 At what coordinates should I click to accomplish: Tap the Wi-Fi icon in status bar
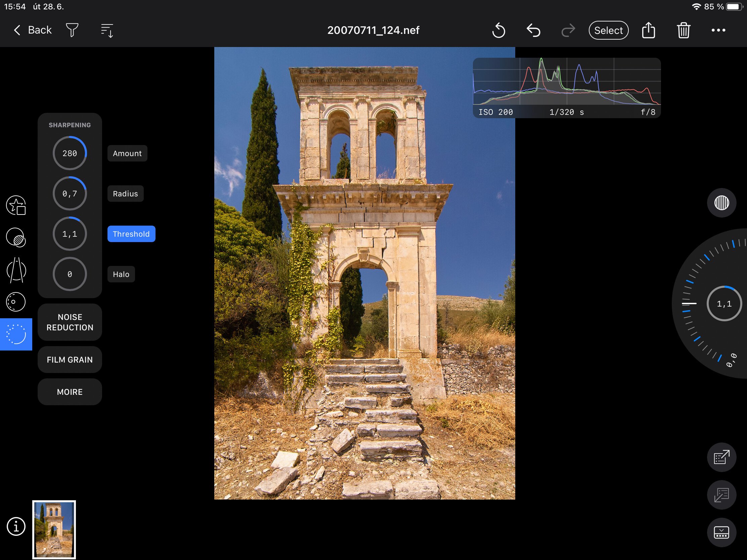point(696,7)
